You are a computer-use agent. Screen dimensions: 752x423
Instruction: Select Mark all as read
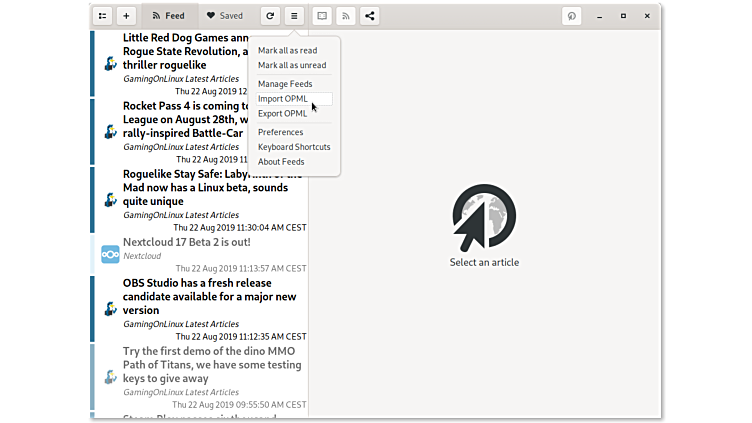click(x=287, y=51)
